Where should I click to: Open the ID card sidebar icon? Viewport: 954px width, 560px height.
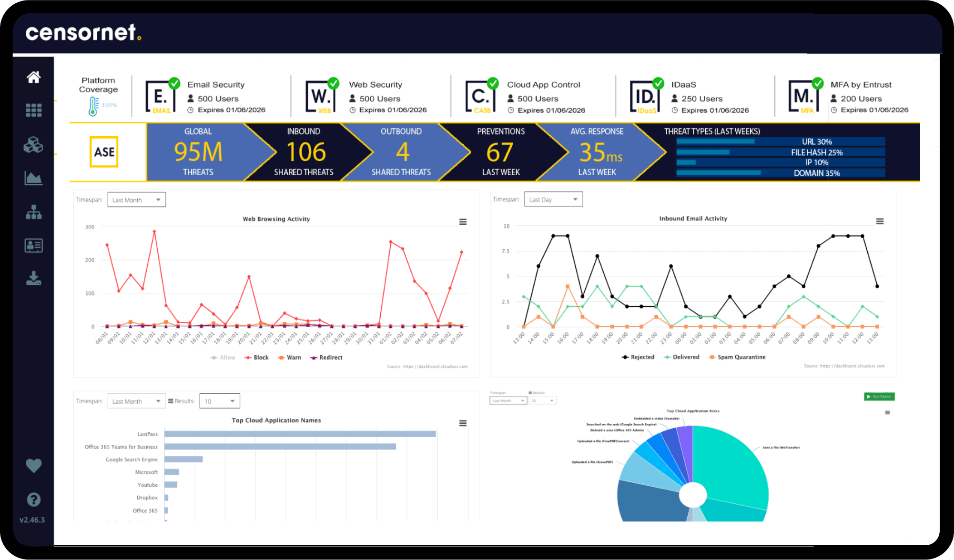pos(33,246)
